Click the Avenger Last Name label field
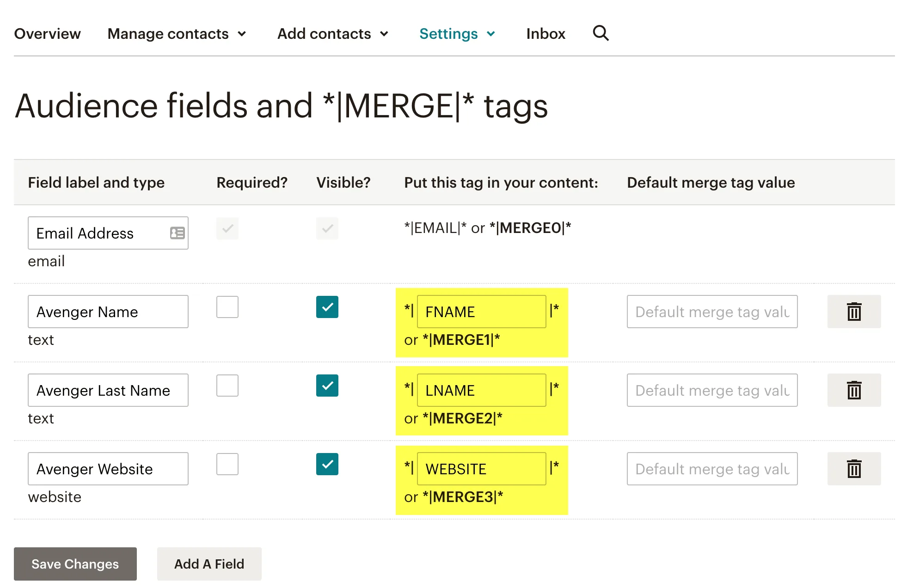907x588 pixels. pos(108,390)
